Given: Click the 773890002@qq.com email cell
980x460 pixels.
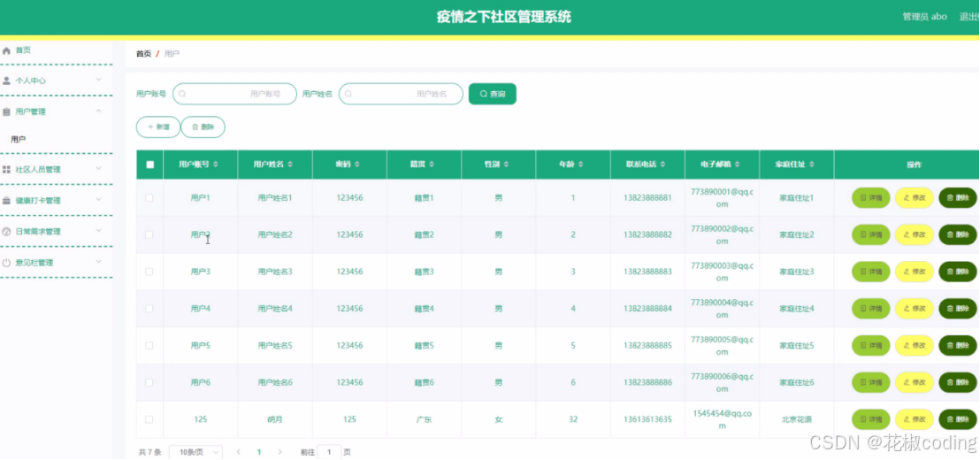Looking at the screenshot, I should click(x=722, y=234).
